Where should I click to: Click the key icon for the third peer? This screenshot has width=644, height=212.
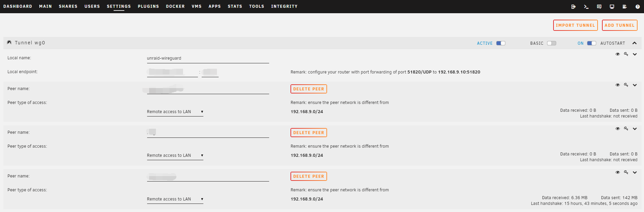click(626, 172)
